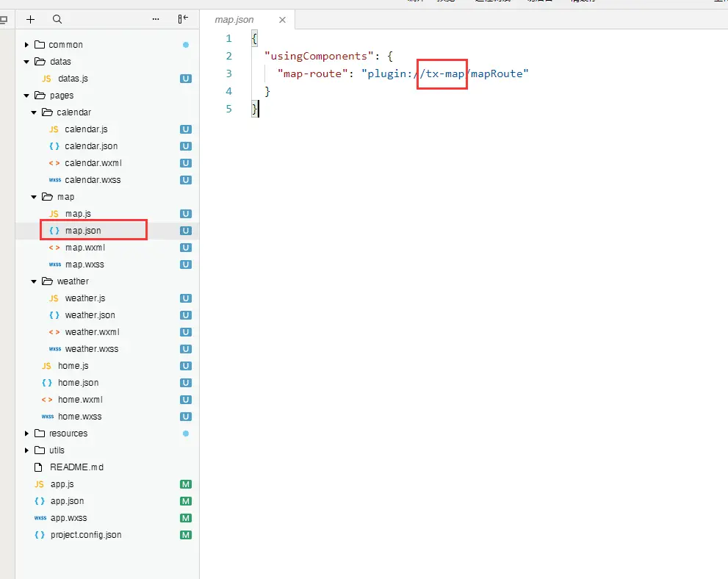Open calendar.json file
Image resolution: width=728 pixels, height=579 pixels.
click(91, 145)
